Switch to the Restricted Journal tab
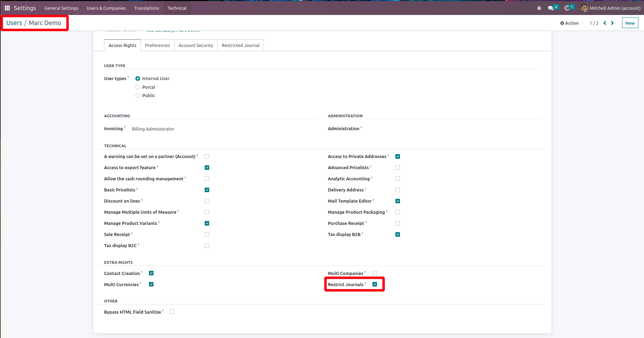This screenshot has height=338, width=644. click(241, 45)
